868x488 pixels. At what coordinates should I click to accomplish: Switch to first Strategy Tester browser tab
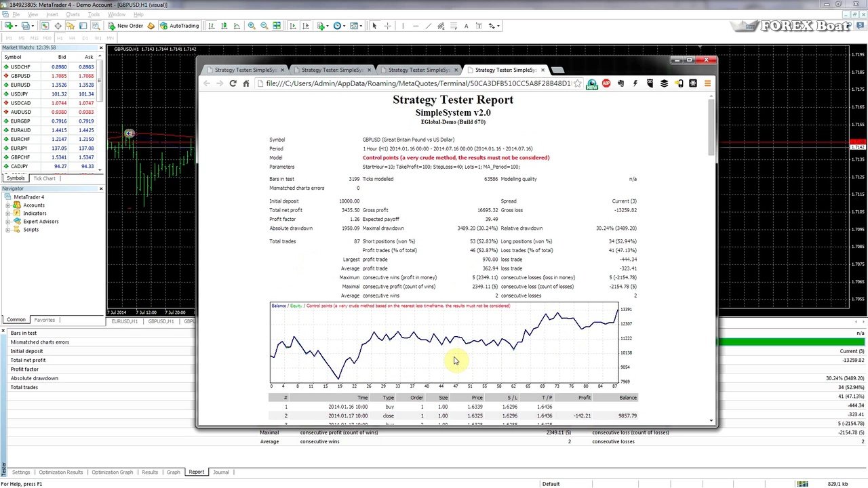click(x=245, y=70)
